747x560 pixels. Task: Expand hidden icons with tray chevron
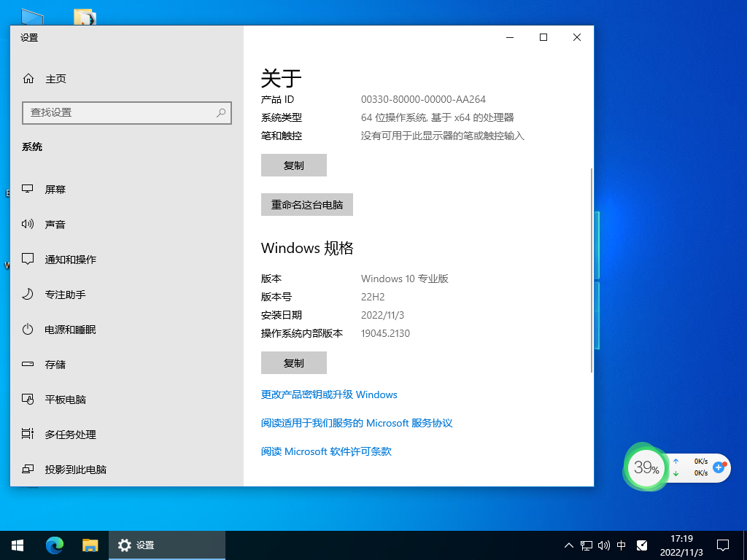tap(568, 545)
